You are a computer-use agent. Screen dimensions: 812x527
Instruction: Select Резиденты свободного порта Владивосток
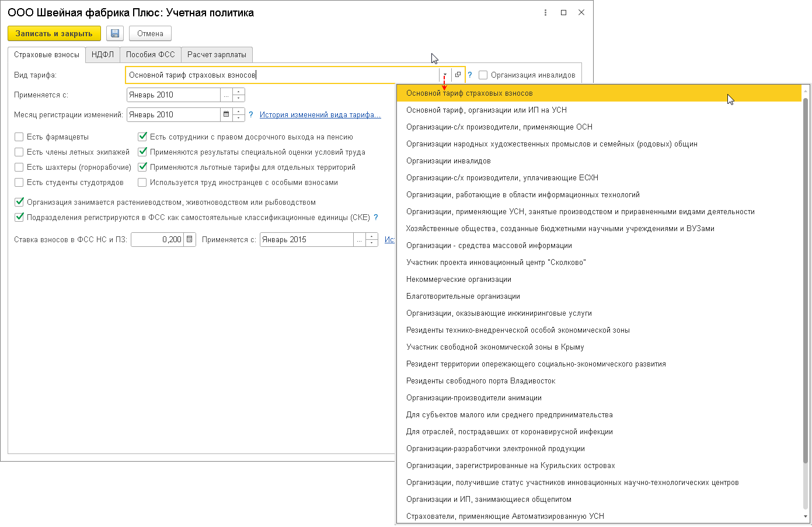599,381
